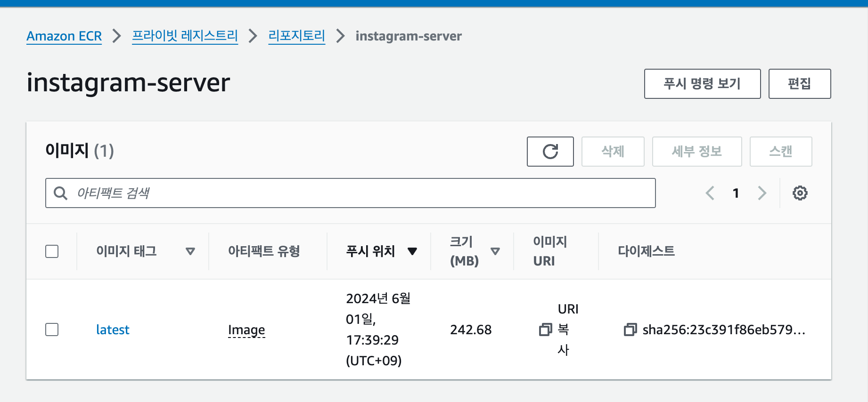Image resolution: width=868 pixels, height=402 pixels.
Task: Go to next page arrow
Action: pyautogui.click(x=762, y=193)
